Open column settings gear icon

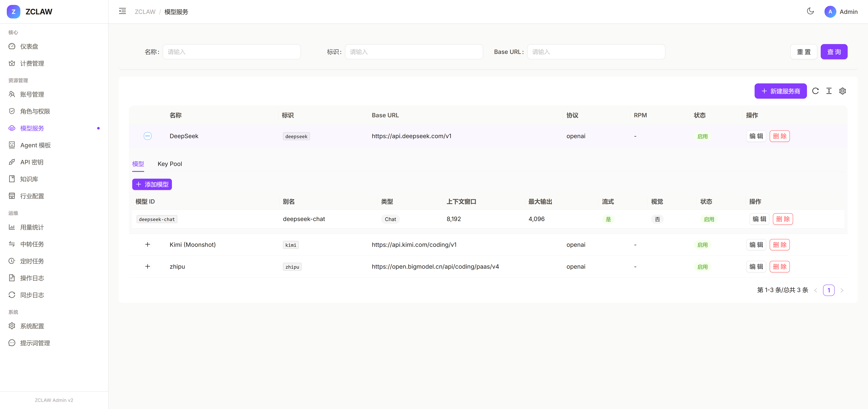(x=842, y=91)
